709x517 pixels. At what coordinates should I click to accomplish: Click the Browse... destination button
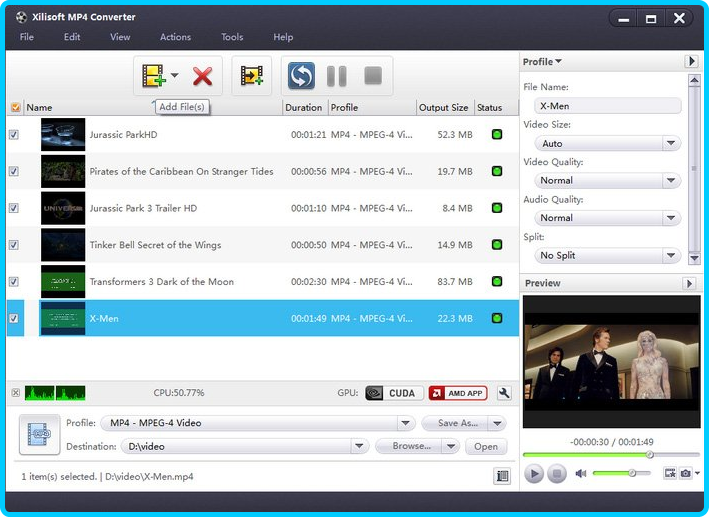pyautogui.click(x=410, y=447)
